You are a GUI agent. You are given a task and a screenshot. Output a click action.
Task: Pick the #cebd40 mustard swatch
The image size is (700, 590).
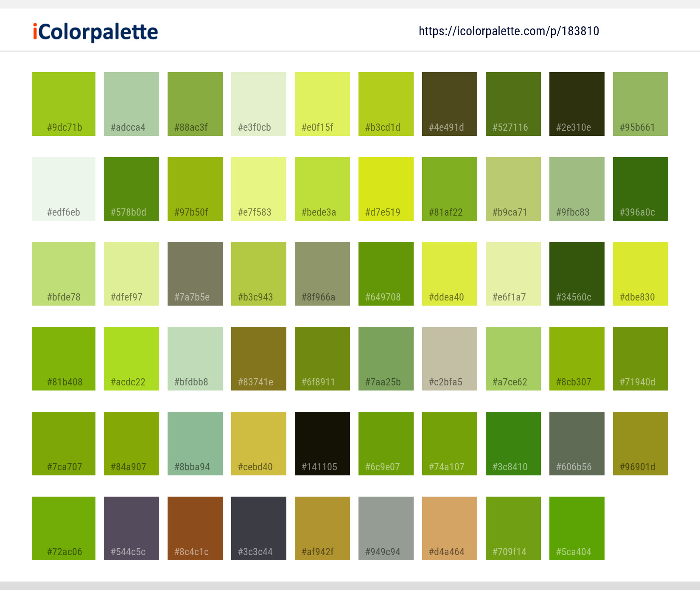tap(259, 444)
